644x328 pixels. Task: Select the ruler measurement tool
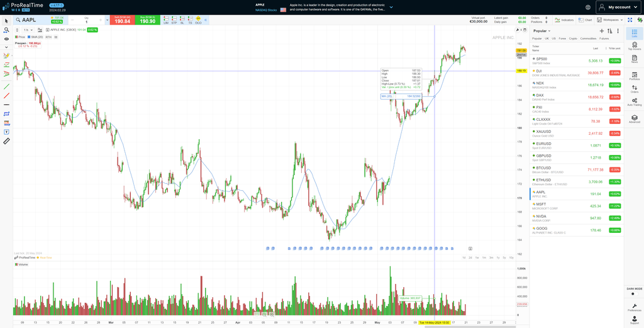point(6,141)
